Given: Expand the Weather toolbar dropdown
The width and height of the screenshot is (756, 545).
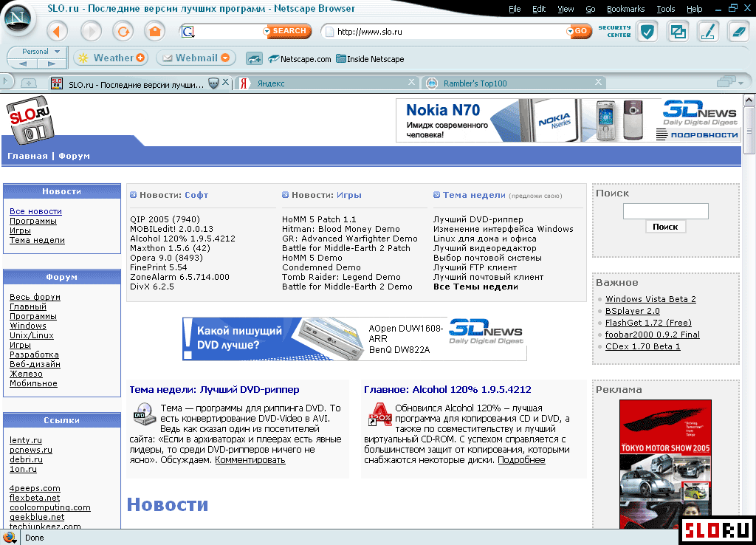Looking at the screenshot, I should pyautogui.click(x=140, y=58).
